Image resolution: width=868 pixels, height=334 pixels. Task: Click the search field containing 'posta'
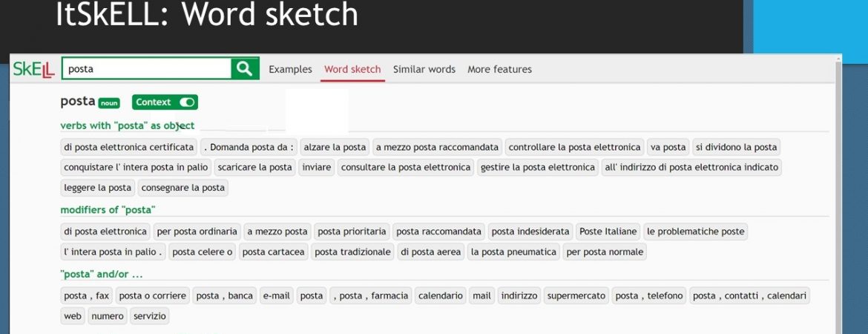click(x=147, y=69)
